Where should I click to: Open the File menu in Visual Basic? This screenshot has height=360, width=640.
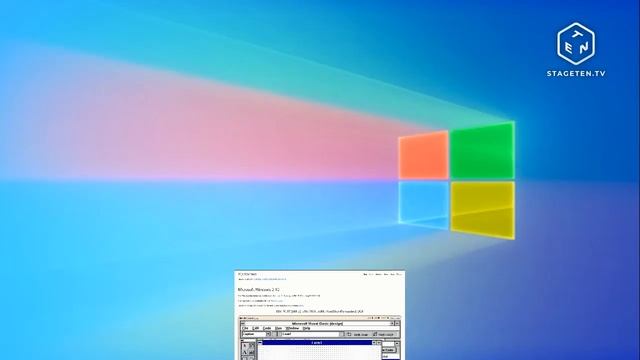pos(245,328)
